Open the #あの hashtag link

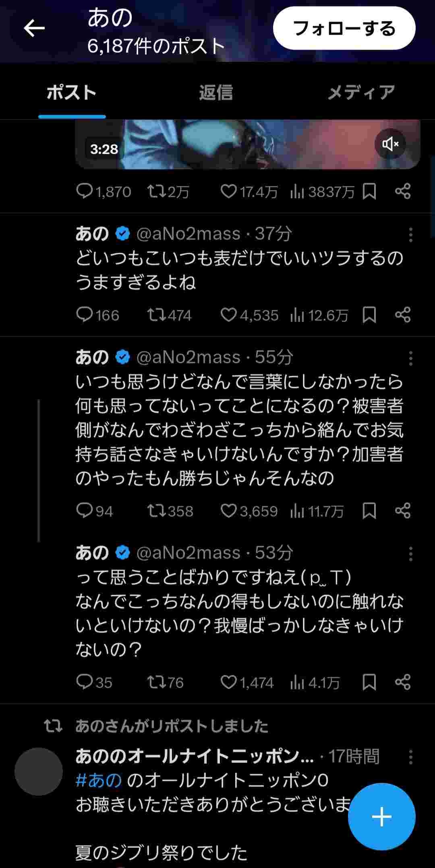(99, 781)
